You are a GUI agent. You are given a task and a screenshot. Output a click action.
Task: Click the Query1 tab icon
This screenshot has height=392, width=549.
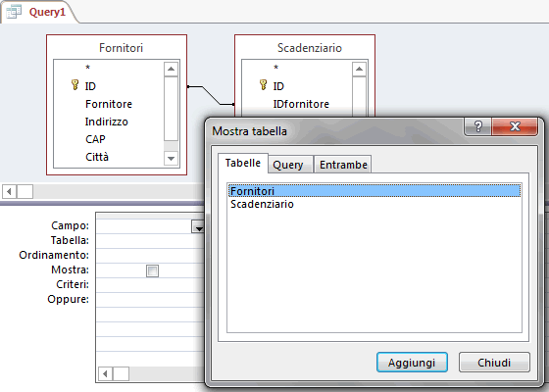point(14,12)
